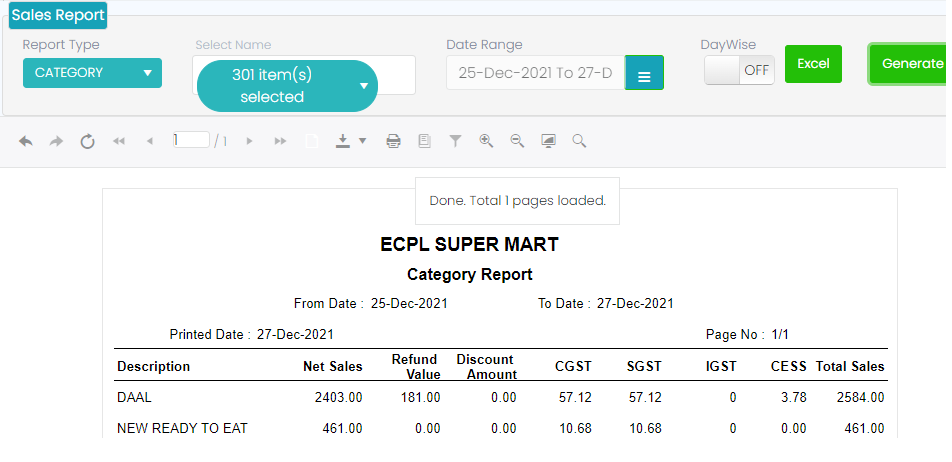Click the back navigation arrow in report toolbar
The height and width of the screenshot is (462, 952).
pyautogui.click(x=26, y=142)
